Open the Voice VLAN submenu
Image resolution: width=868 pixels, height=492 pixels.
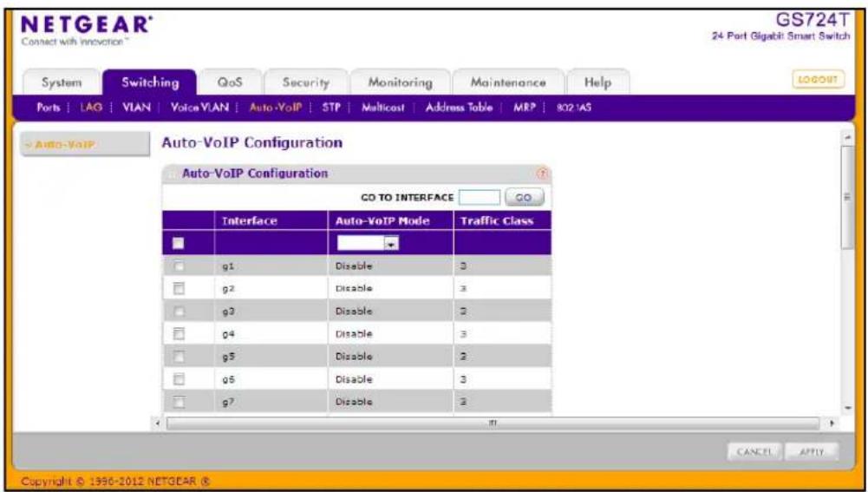coord(199,108)
